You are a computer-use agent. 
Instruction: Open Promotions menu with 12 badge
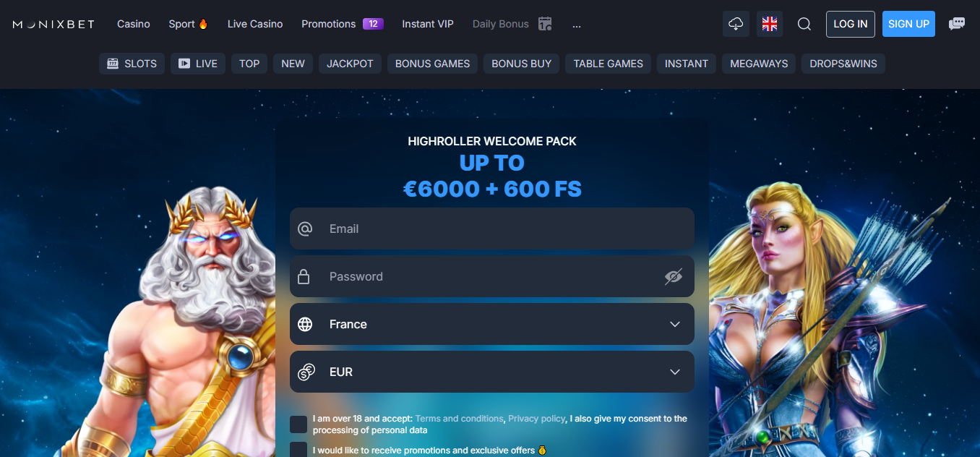point(342,24)
